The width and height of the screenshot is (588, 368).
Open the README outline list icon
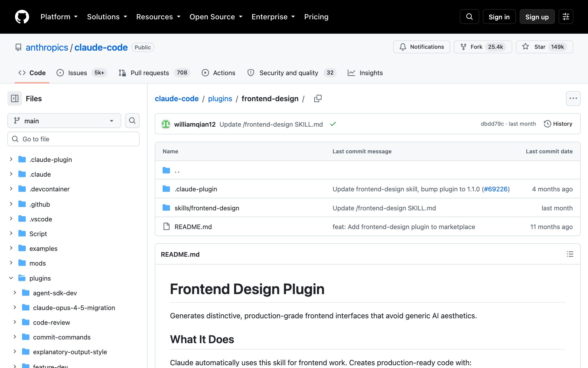[x=570, y=254]
